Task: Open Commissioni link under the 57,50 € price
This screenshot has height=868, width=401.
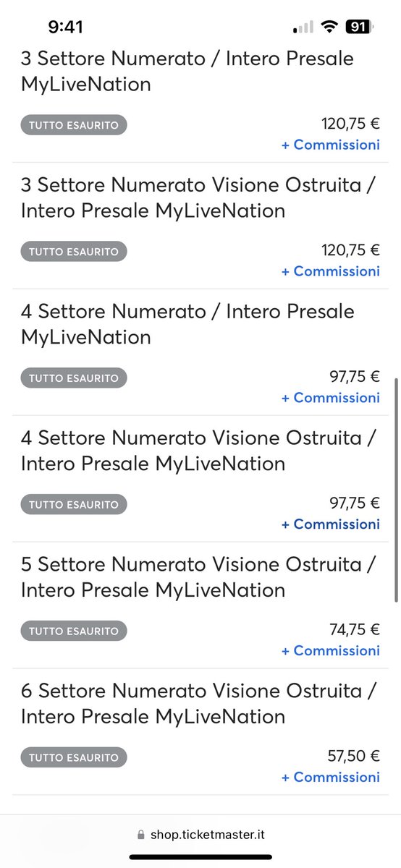Action: coord(330,777)
